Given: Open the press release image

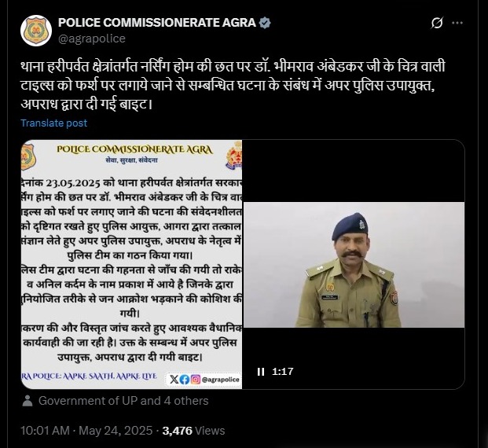Looking at the screenshot, I should (131, 264).
